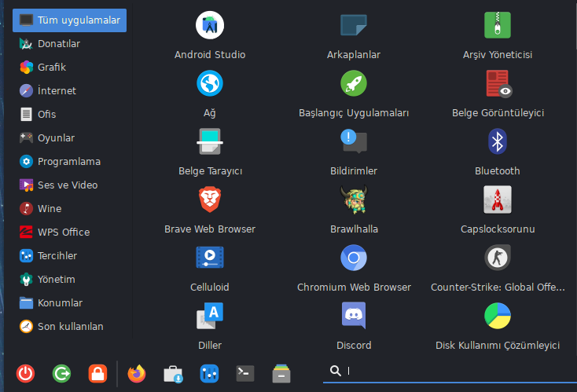Click the orange lock screen button
Screen dimensions: 577x392
(97, 374)
